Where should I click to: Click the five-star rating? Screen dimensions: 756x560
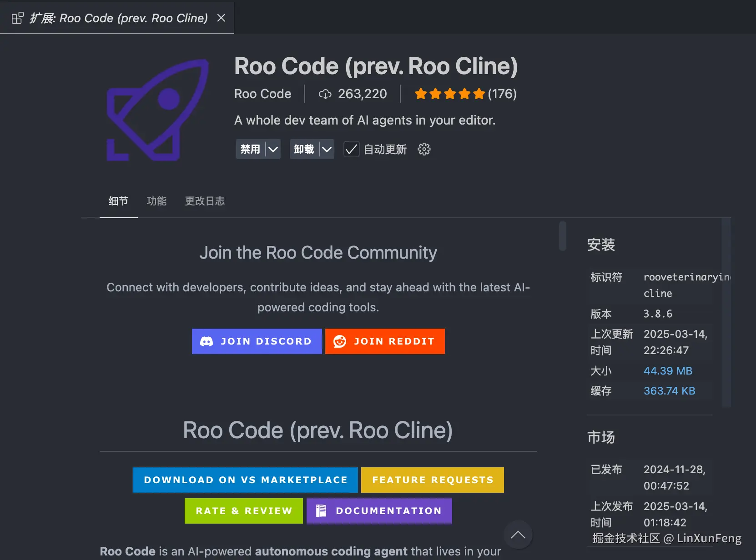(x=450, y=94)
